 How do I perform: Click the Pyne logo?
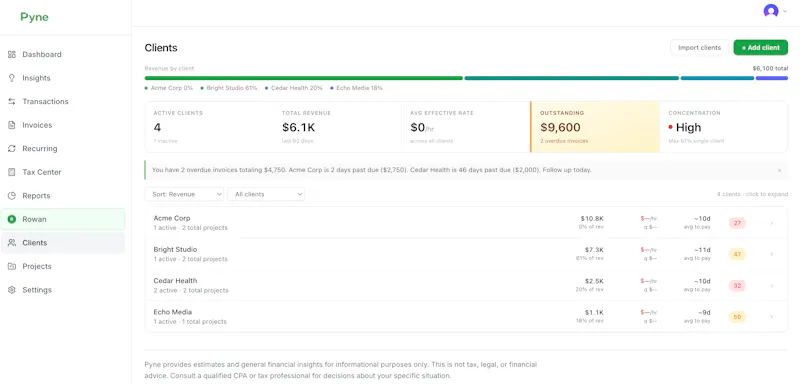[x=35, y=17]
